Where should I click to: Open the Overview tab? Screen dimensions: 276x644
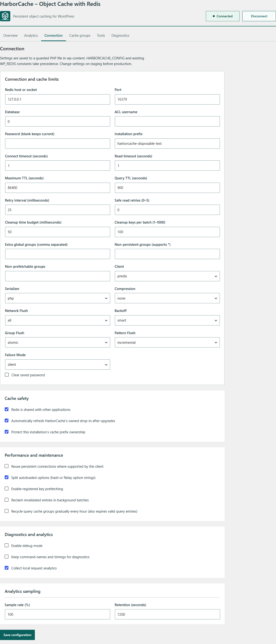[11, 36]
